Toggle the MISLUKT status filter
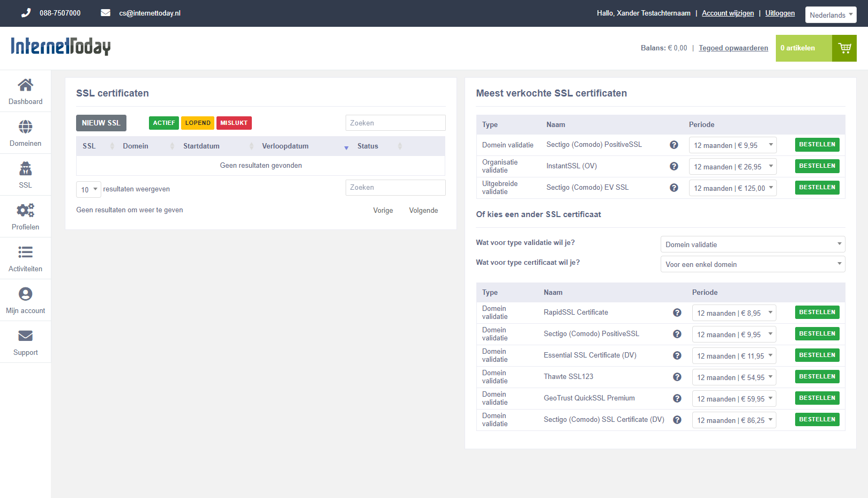Screen dimensions: 868x498 coord(234,123)
